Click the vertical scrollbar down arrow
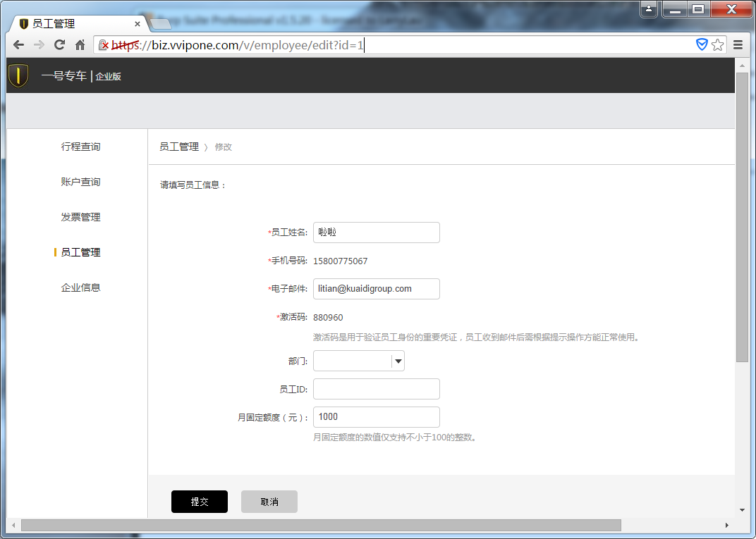756x539 pixels. click(741, 509)
